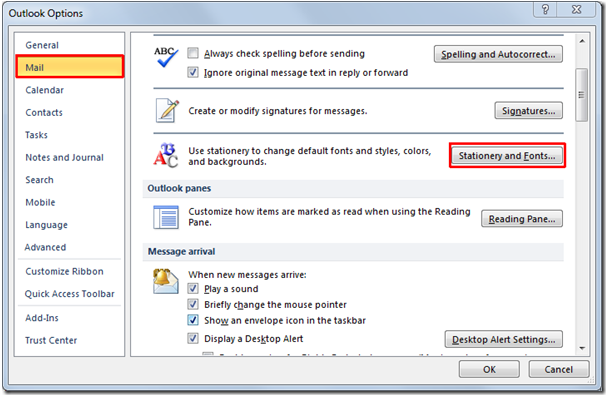This screenshot has width=606, height=395.
Task: Open Stationery and Fonts dialog
Action: tap(507, 155)
